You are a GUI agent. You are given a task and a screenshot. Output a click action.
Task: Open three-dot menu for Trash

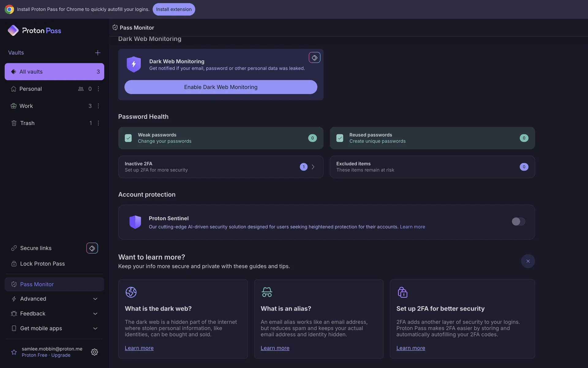98,123
